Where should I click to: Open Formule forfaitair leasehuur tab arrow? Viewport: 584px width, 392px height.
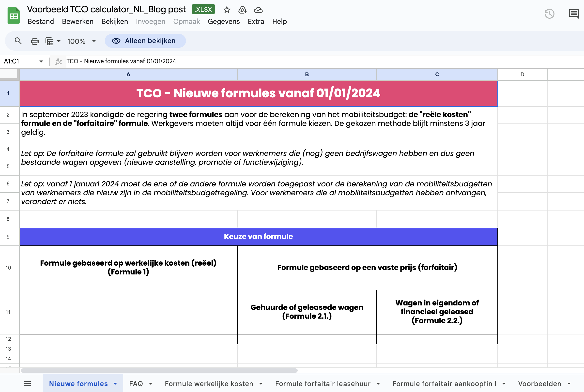coord(378,383)
